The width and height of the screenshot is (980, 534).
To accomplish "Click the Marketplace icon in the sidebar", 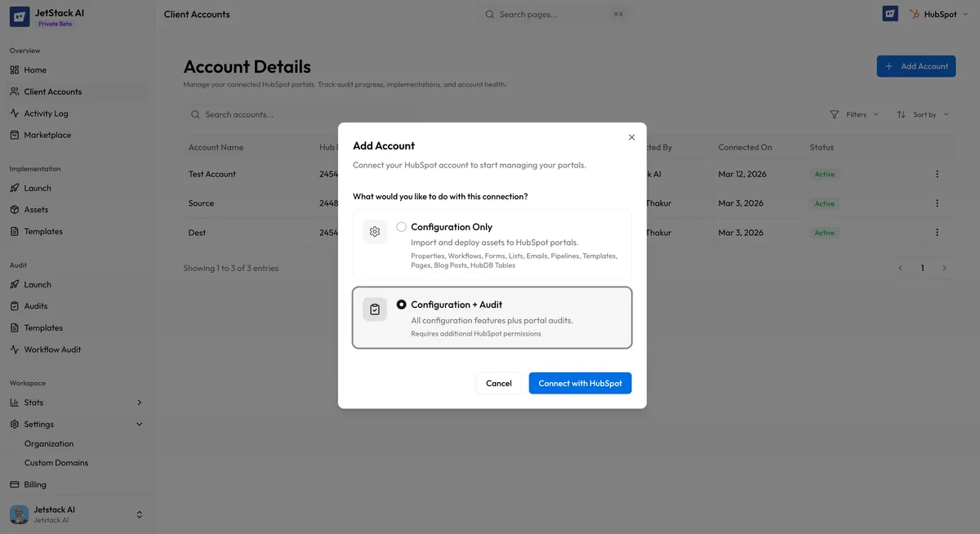I will click(x=15, y=134).
